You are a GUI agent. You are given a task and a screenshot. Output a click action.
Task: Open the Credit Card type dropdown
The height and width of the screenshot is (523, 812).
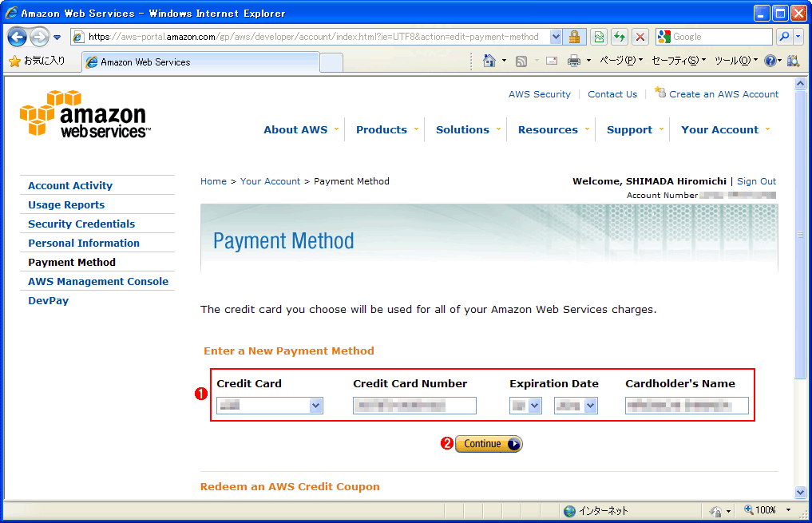270,406
